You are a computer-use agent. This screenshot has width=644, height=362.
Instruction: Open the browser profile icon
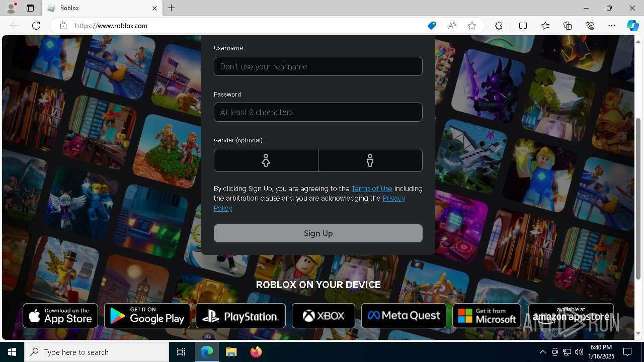pos(11,8)
